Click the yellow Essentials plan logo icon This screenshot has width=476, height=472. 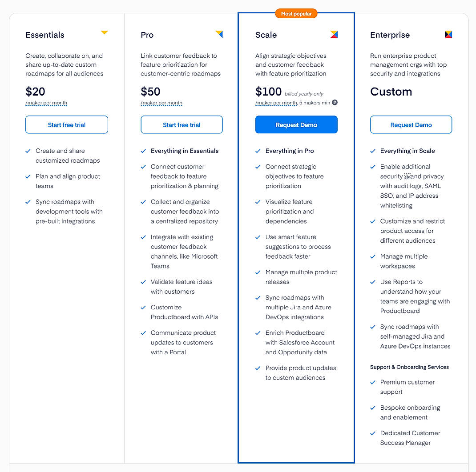click(105, 32)
